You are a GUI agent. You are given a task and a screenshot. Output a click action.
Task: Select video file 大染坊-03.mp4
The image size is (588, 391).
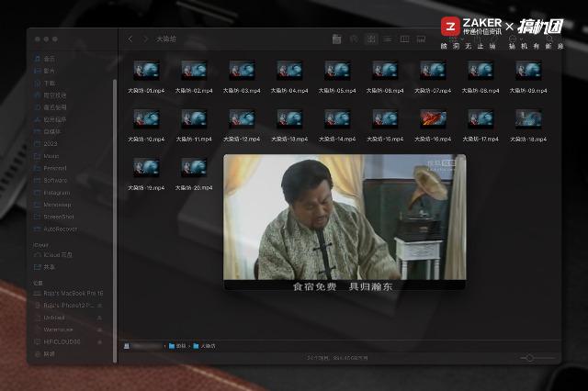[242, 77]
